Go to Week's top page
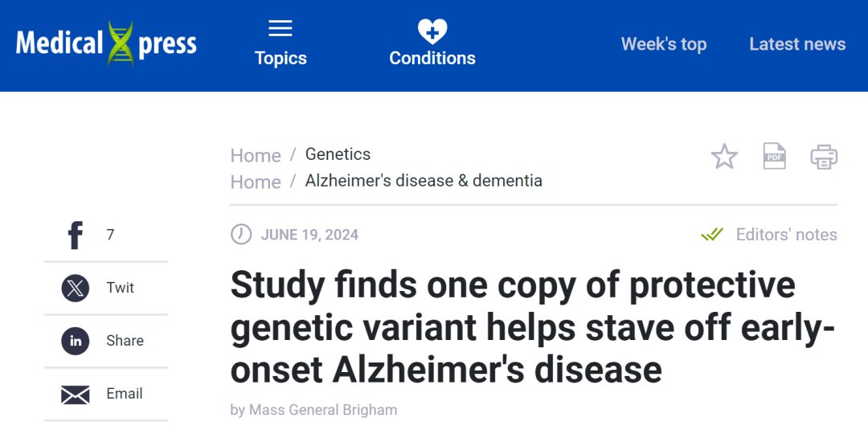868x434 pixels. coord(663,44)
